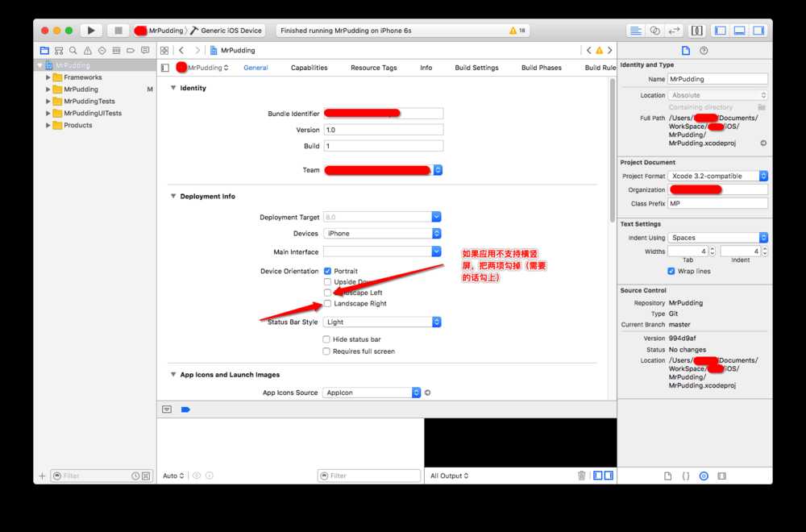Switch to the Resource Tags tab

pos(374,68)
